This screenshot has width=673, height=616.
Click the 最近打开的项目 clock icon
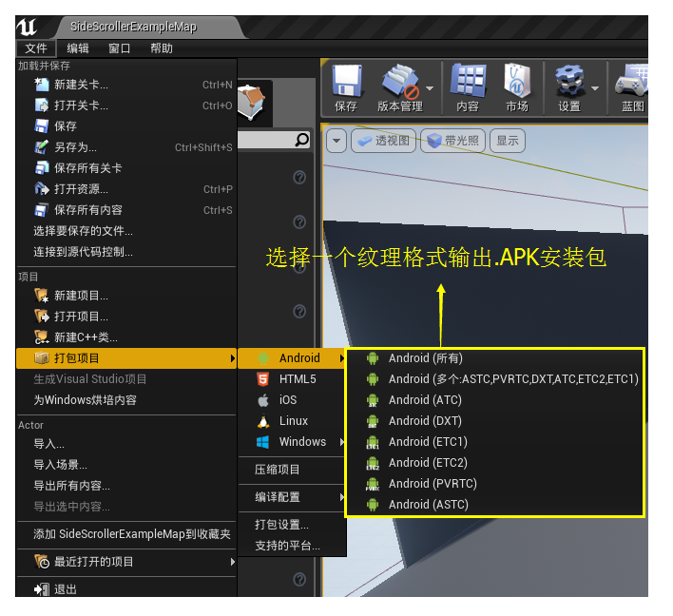click(x=42, y=562)
